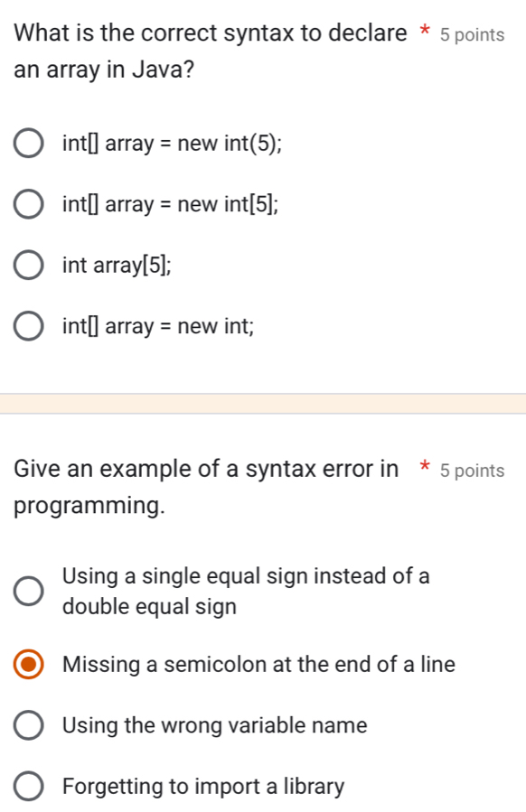Select the "int[] array = new int[5];" option
The height and width of the screenshot is (812, 526).
28,204
